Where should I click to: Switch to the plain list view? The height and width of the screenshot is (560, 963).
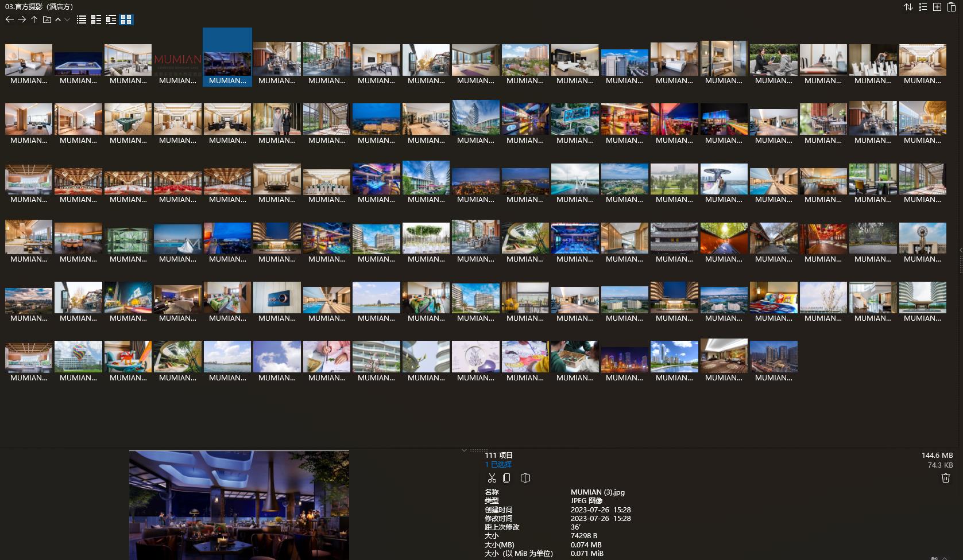point(82,20)
